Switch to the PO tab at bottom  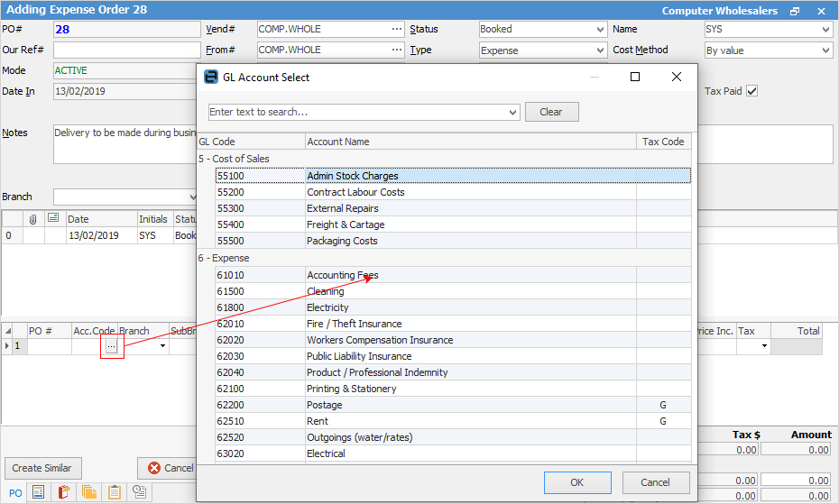[14, 492]
